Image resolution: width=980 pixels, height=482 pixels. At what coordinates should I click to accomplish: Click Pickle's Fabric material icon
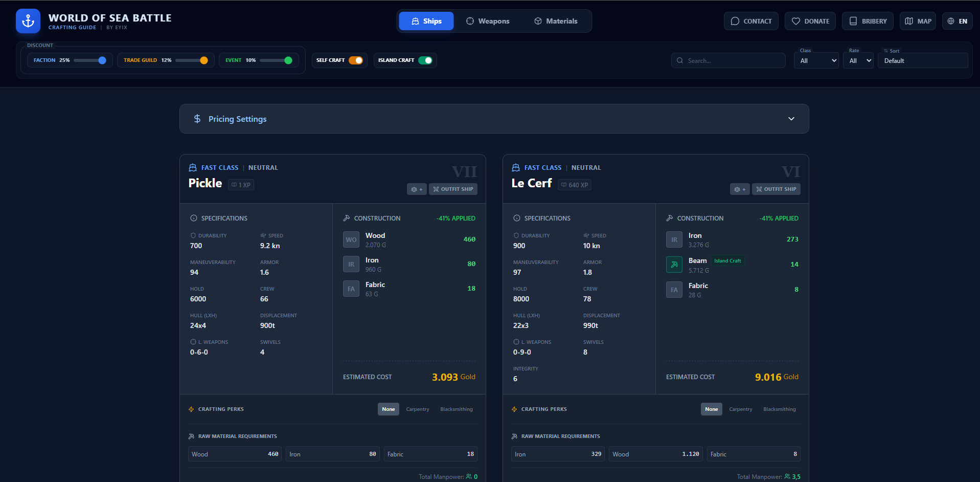[351, 289]
